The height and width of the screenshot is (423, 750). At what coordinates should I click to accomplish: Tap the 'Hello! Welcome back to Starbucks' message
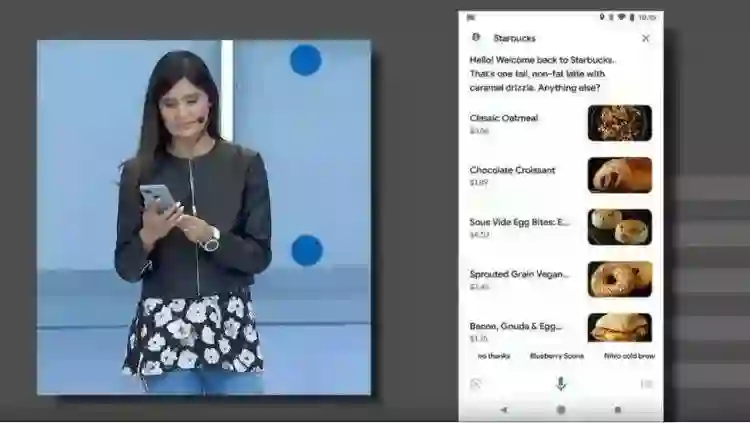pos(543,74)
